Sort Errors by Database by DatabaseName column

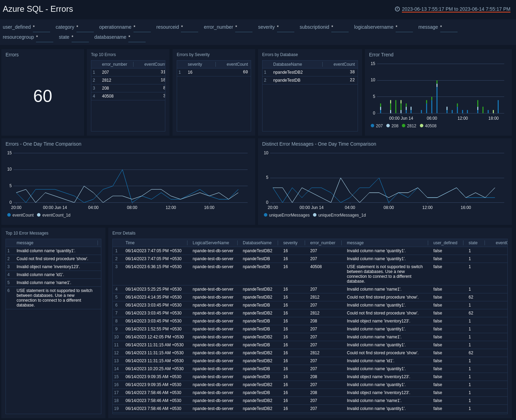coord(287,64)
